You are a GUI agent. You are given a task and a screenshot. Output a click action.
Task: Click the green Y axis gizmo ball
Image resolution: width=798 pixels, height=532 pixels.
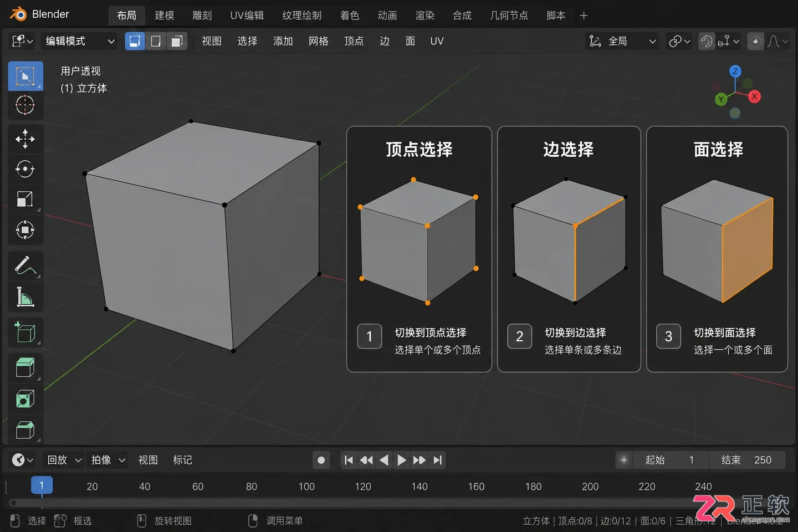click(x=721, y=99)
